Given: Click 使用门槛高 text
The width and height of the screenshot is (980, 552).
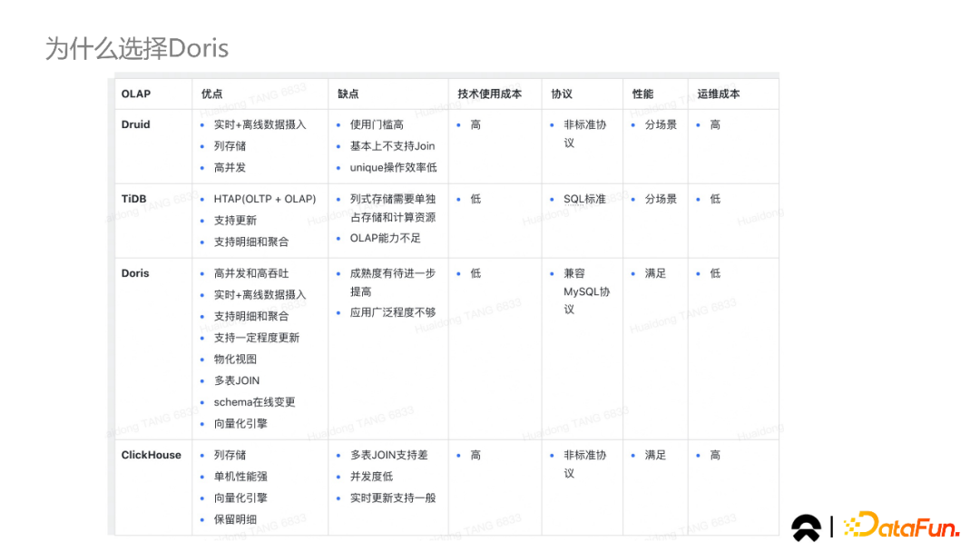Looking at the screenshot, I should coord(377,124).
